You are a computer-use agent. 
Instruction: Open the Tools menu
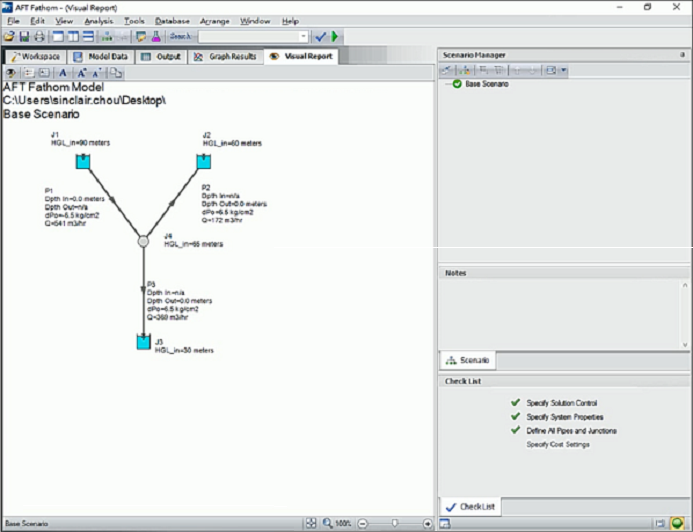(134, 21)
